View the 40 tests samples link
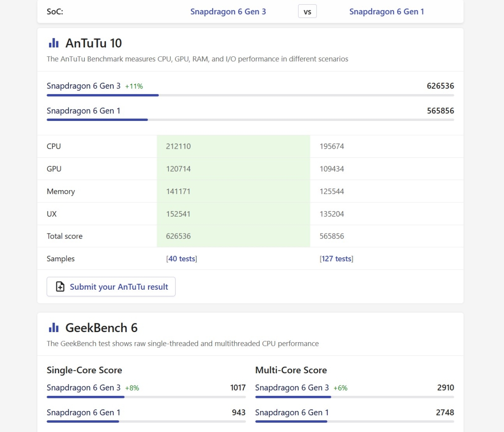The width and height of the screenshot is (504, 432). 181,259
